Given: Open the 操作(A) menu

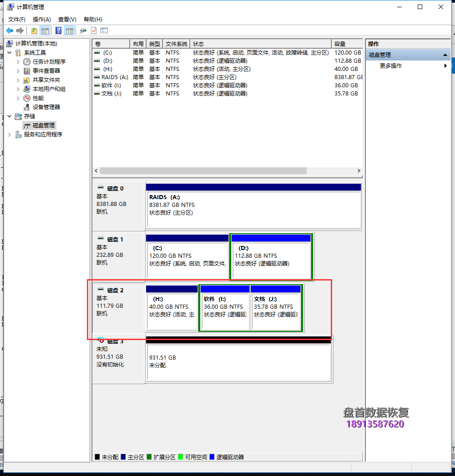Looking at the screenshot, I should (41, 19).
